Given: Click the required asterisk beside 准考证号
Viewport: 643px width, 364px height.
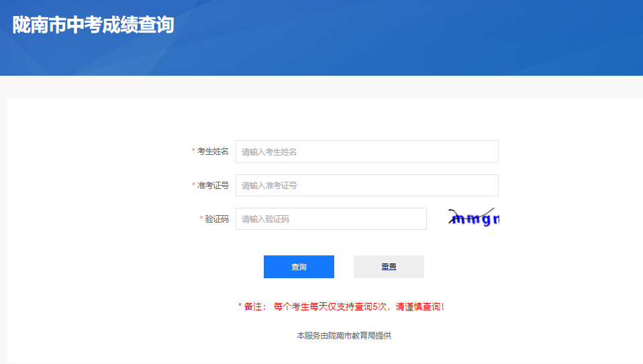Looking at the screenshot, I should [x=193, y=186].
